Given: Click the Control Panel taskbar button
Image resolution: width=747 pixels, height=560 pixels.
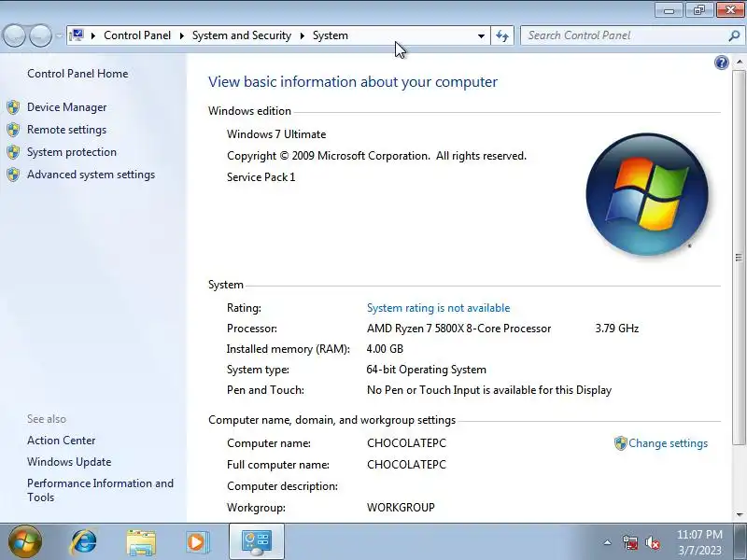Looking at the screenshot, I should (257, 541).
